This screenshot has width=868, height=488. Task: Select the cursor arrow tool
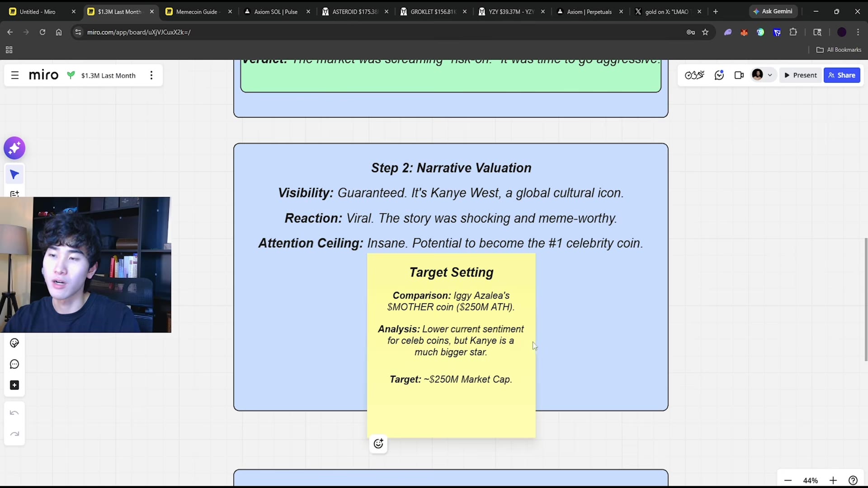point(14,174)
